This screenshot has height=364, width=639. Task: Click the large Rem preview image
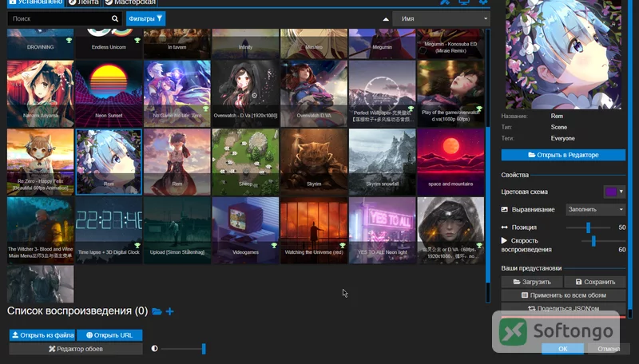563,54
